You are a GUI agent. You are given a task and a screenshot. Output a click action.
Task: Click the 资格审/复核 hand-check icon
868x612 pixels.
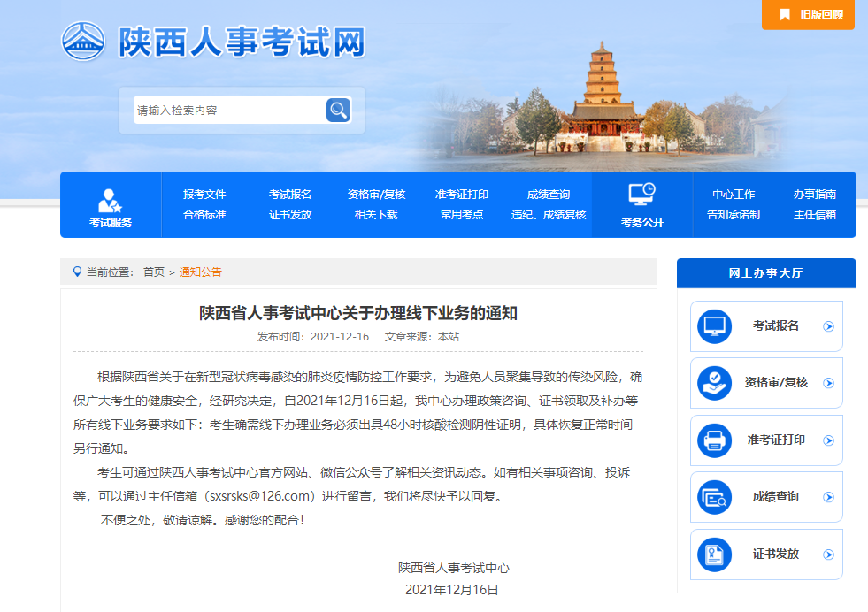click(714, 383)
